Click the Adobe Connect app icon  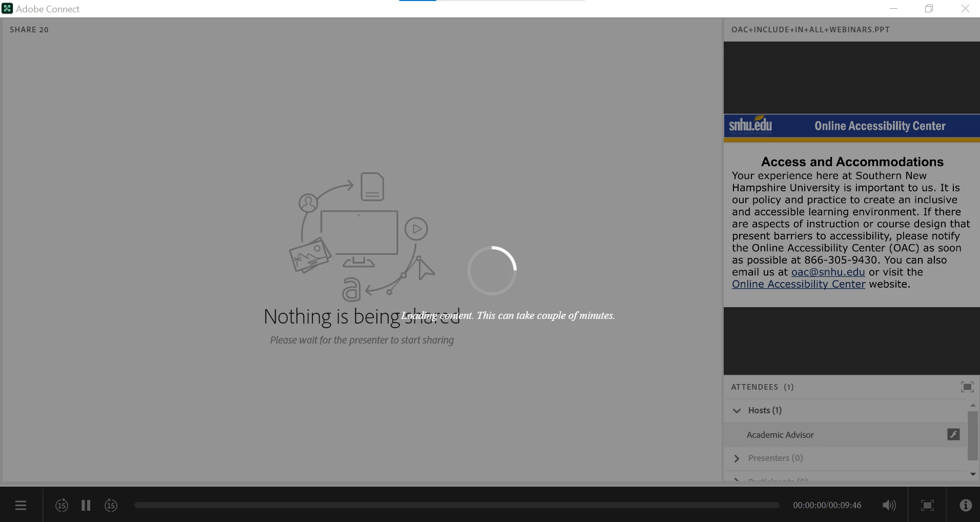(7, 9)
